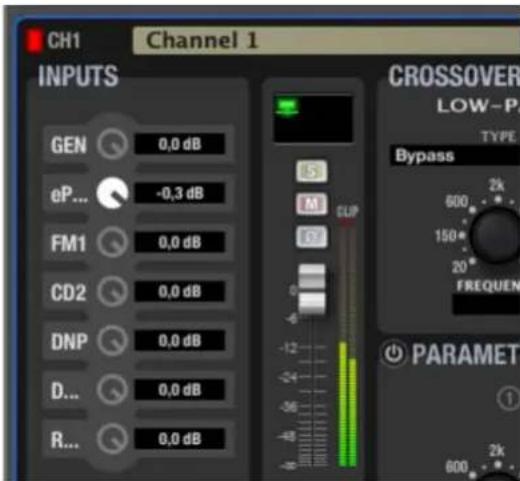Open the low-pass Type Bypass dropdown

point(455,156)
